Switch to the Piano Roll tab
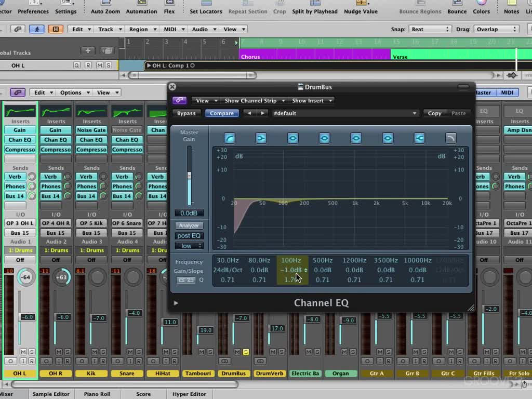 point(97,394)
